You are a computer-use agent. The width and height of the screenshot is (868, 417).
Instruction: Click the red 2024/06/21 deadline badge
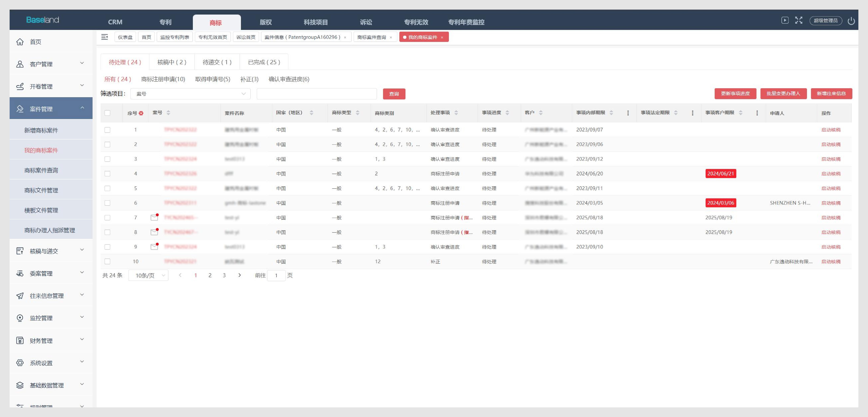pos(720,174)
